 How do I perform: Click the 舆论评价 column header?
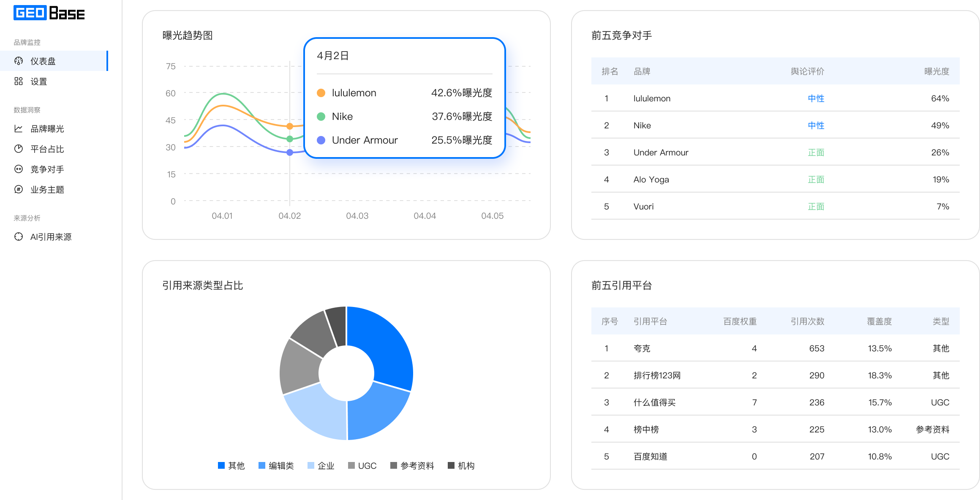pos(808,71)
